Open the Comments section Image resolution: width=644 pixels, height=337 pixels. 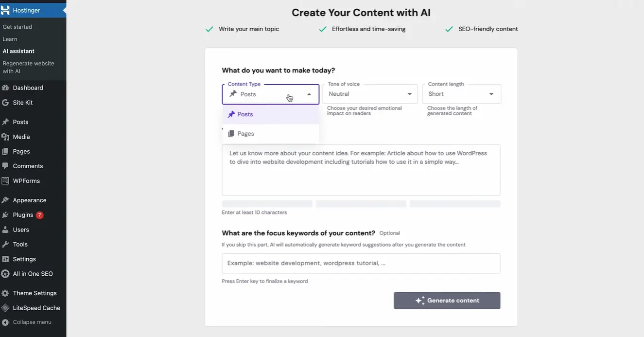pos(28,166)
